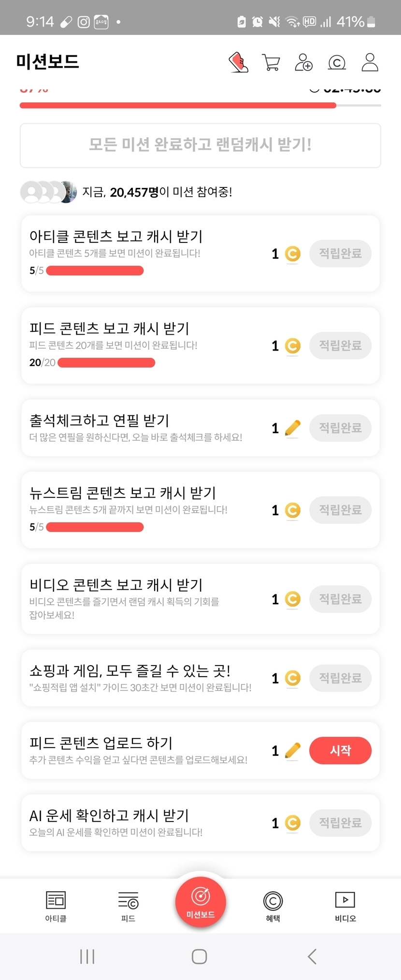Tap the coin icon on AI 운세 mission
Viewport: 401px width, 980px height.
(292, 823)
